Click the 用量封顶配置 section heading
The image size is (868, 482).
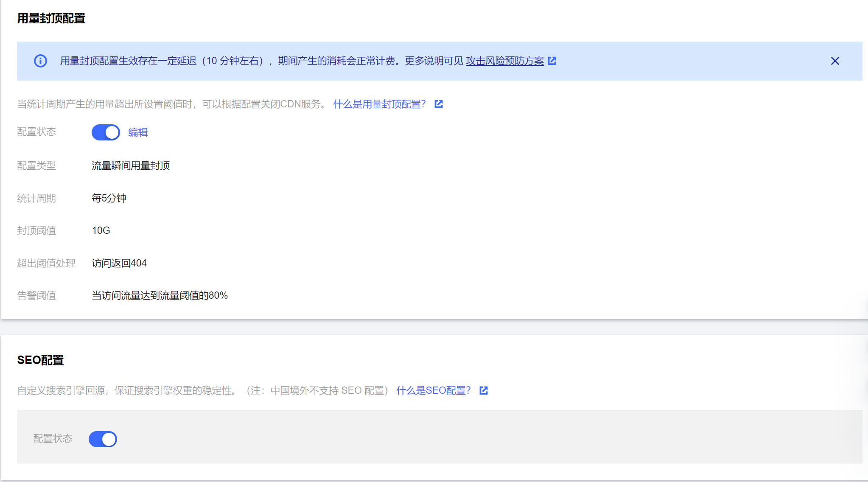coord(51,18)
